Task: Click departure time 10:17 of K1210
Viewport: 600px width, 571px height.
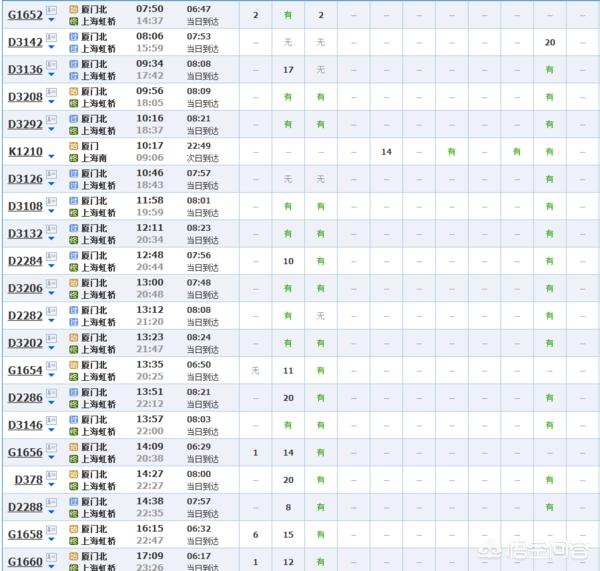Action: pos(150,145)
